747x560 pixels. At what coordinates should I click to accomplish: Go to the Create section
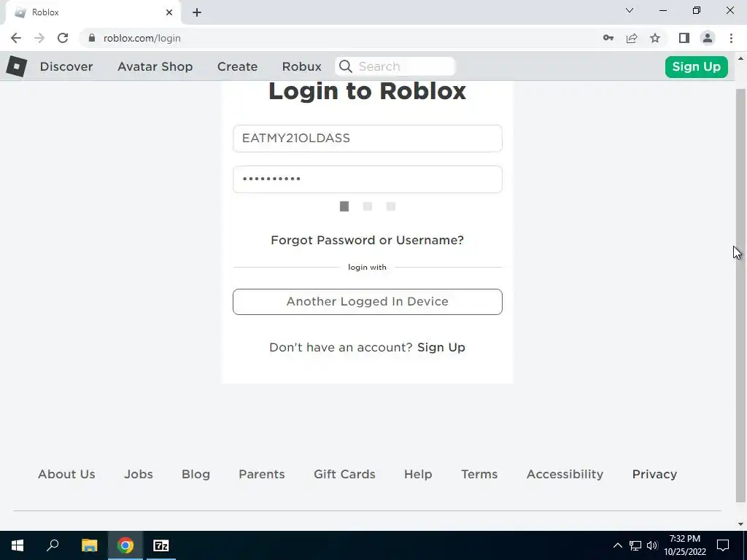(237, 66)
